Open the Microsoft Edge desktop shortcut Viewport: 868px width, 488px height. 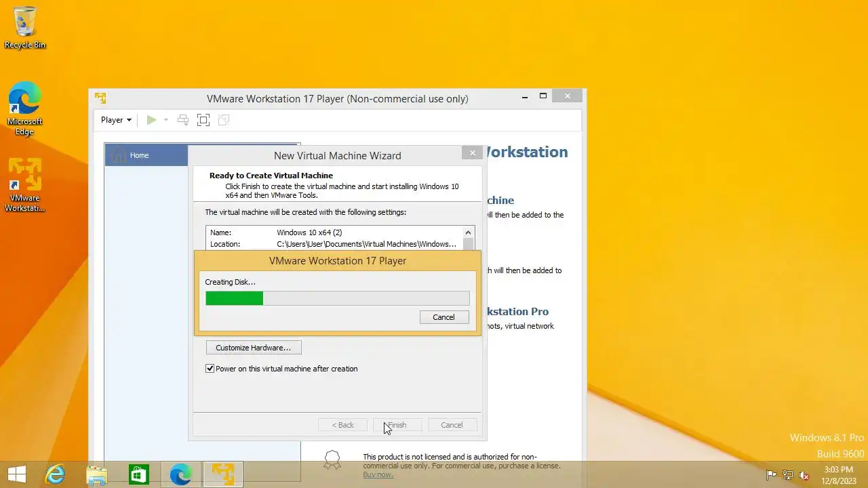(25, 108)
